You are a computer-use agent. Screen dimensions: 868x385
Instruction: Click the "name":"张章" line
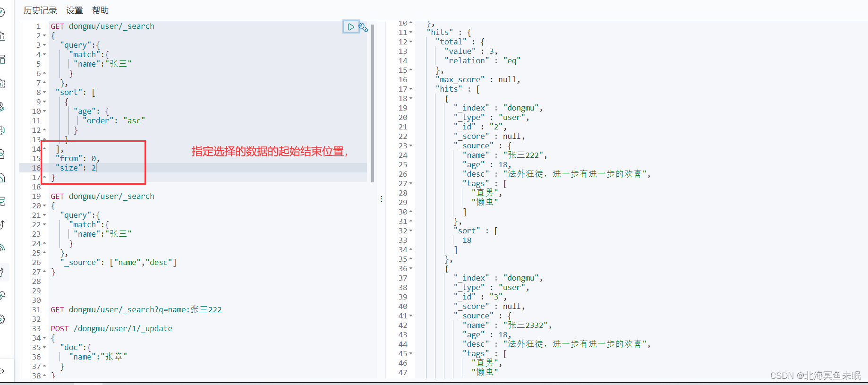click(x=98, y=357)
